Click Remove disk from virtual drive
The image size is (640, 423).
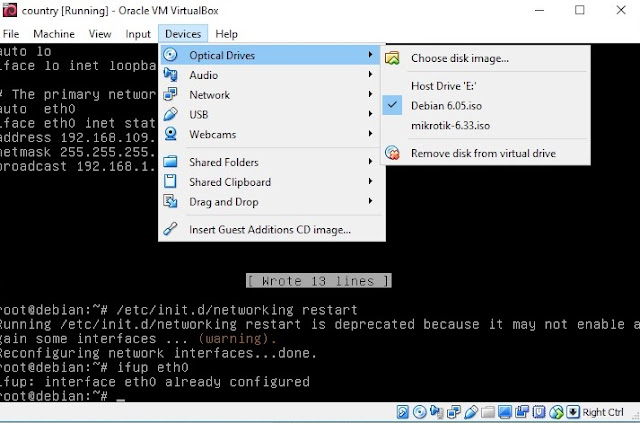click(x=486, y=153)
